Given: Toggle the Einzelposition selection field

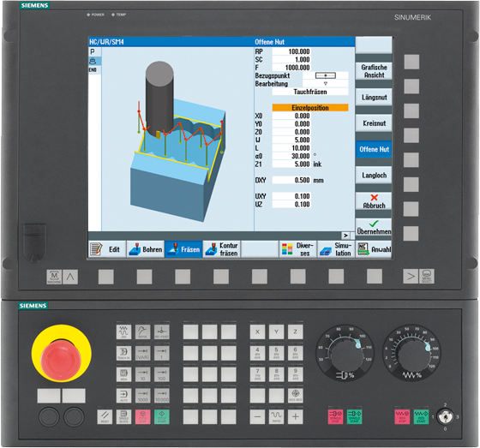Looking at the screenshot, I should coord(310,108).
